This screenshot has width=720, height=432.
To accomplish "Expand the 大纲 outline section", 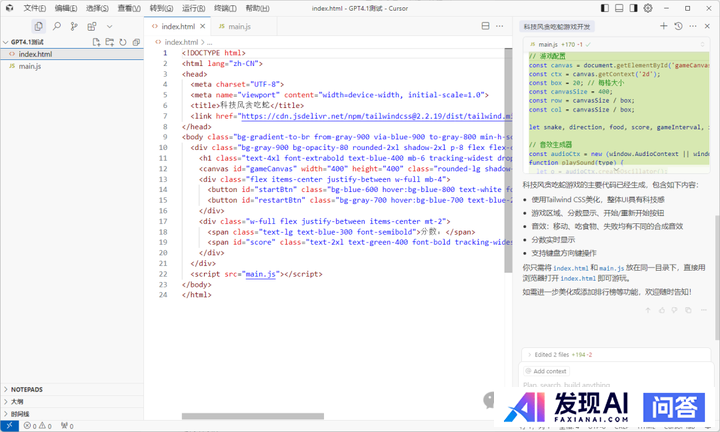I will click(72, 402).
